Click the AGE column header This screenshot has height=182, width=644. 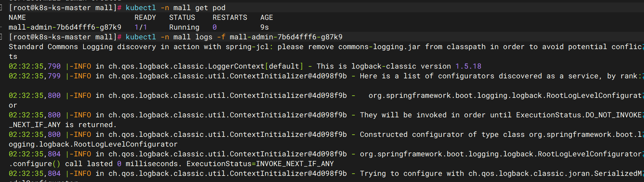267,18
